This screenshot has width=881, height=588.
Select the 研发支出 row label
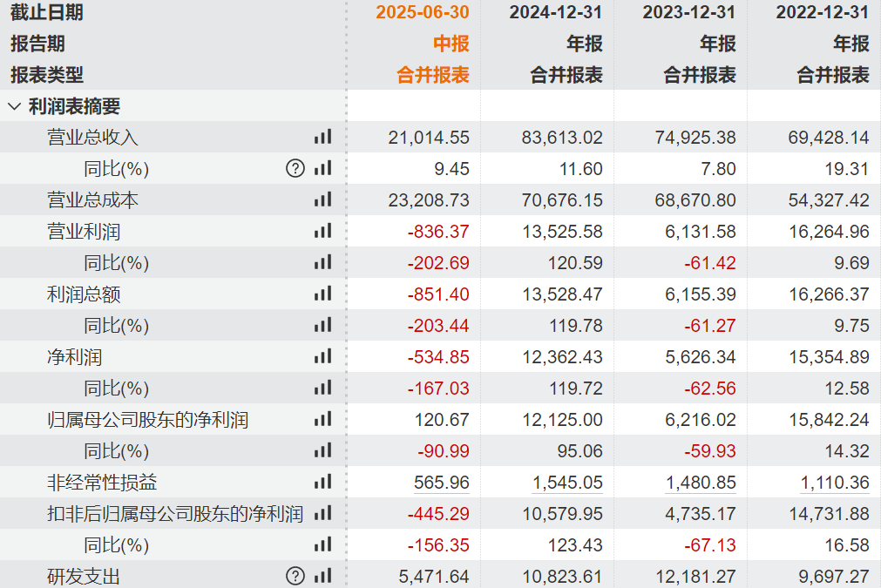coord(84,577)
